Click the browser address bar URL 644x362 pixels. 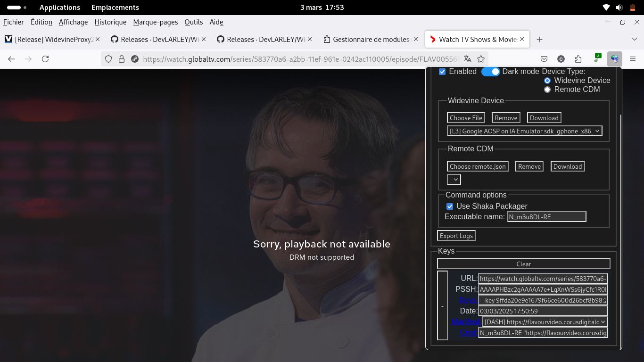(x=302, y=59)
